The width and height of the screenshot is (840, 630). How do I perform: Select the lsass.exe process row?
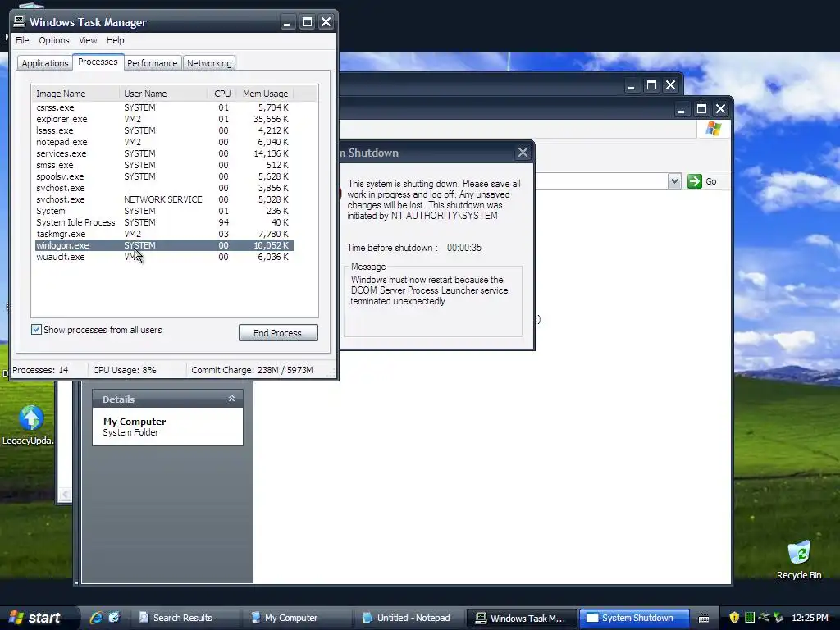click(164, 130)
